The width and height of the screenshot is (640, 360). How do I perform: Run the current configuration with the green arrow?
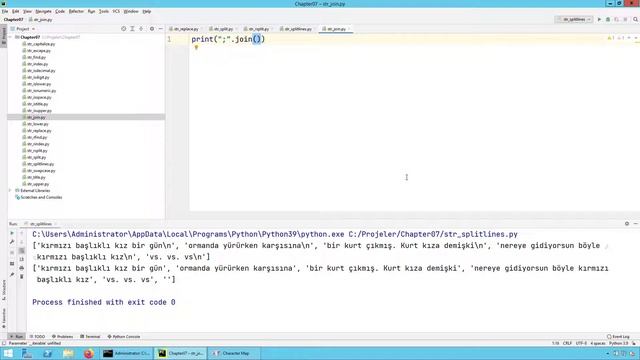(x=599, y=19)
